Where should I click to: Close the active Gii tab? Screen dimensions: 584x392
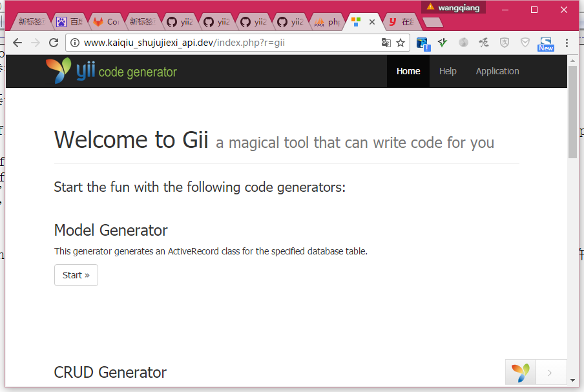tap(371, 22)
